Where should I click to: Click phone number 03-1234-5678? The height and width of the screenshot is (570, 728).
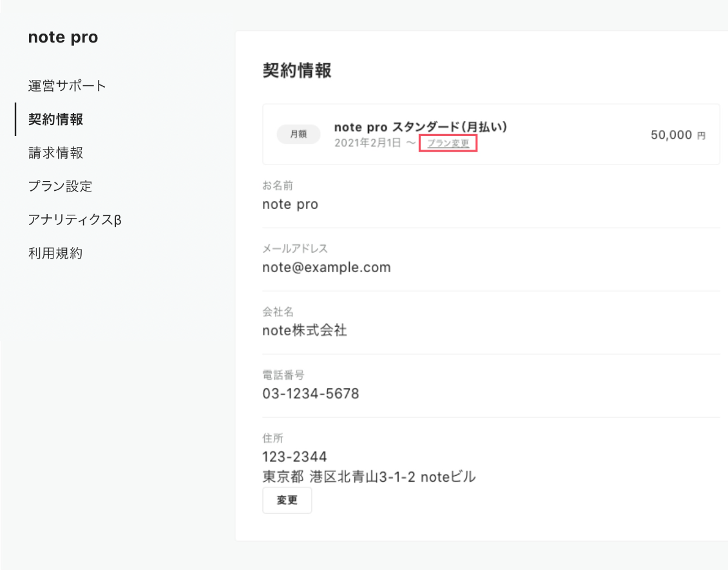coord(311,393)
